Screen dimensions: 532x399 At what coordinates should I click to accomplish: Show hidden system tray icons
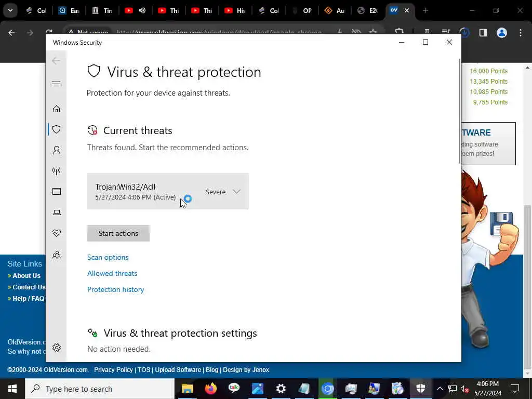click(x=440, y=389)
